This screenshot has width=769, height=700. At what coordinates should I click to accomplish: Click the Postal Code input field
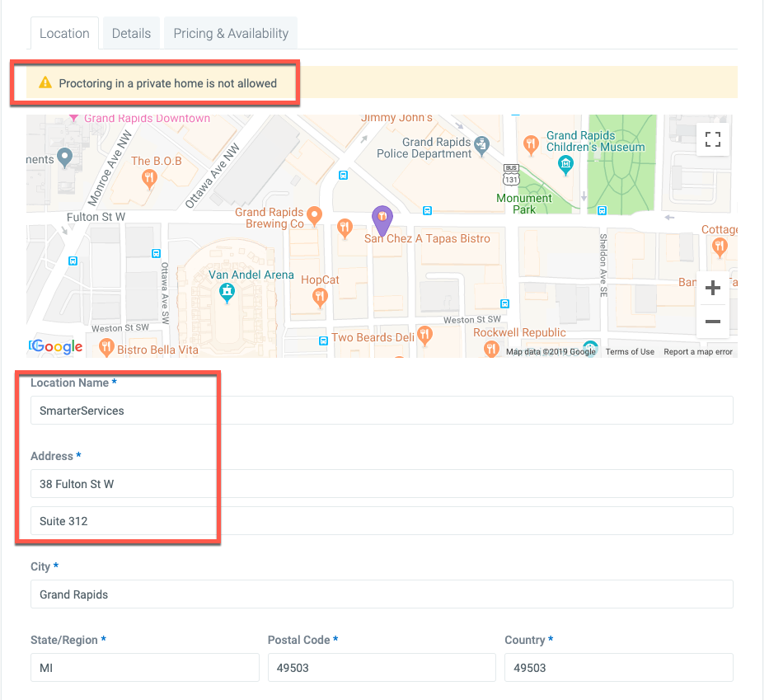tap(382, 668)
